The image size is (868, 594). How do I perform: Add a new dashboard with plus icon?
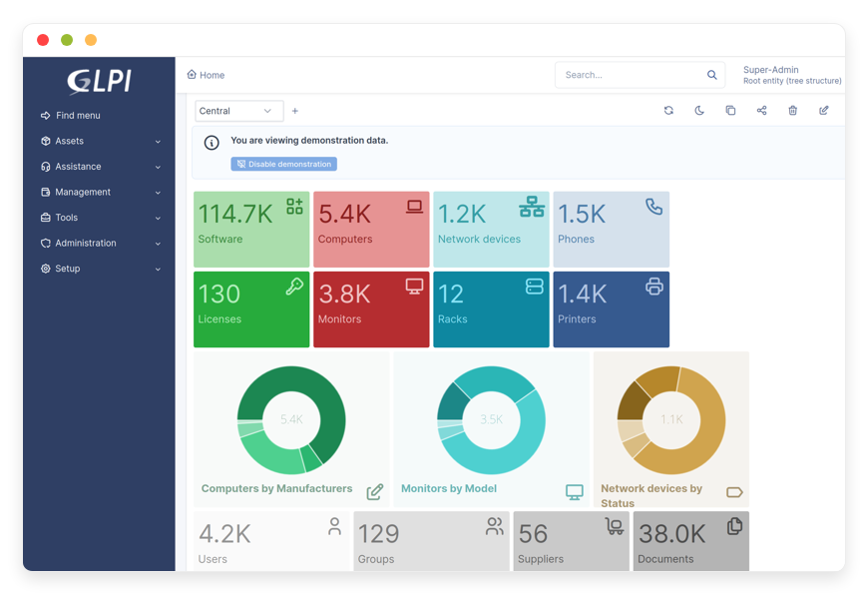pos(295,111)
